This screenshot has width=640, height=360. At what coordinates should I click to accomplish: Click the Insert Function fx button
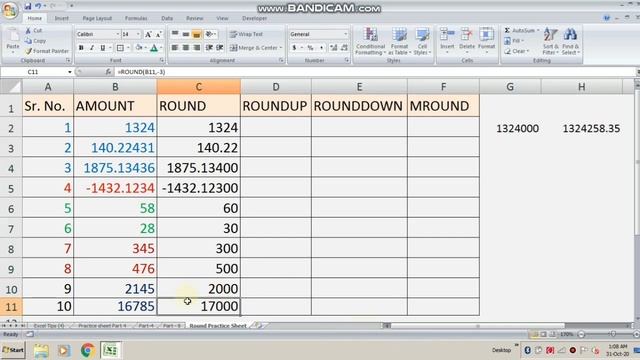[x=108, y=72]
